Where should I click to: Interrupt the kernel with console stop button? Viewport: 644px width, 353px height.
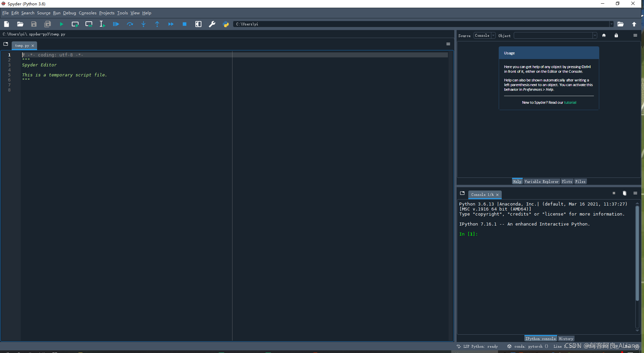click(614, 193)
